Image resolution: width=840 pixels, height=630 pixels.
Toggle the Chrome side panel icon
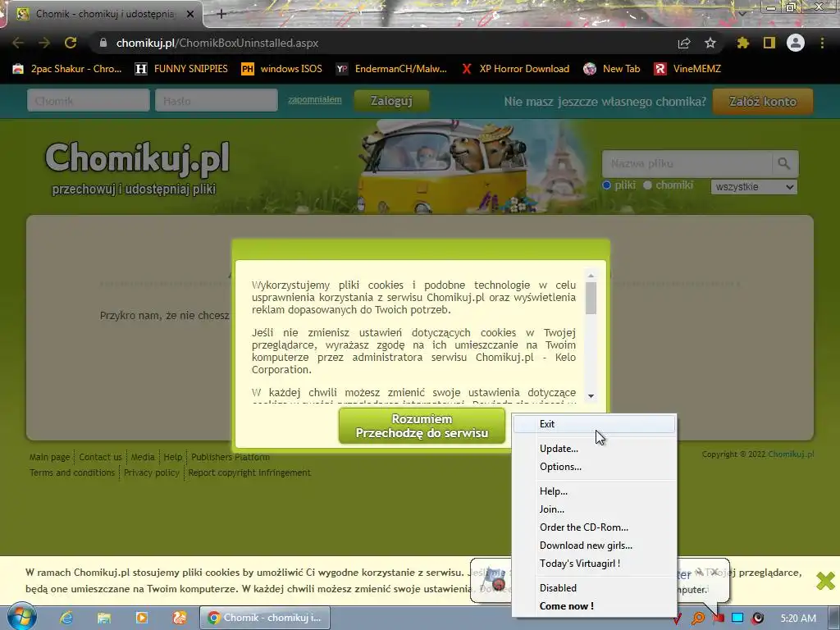[x=769, y=43]
